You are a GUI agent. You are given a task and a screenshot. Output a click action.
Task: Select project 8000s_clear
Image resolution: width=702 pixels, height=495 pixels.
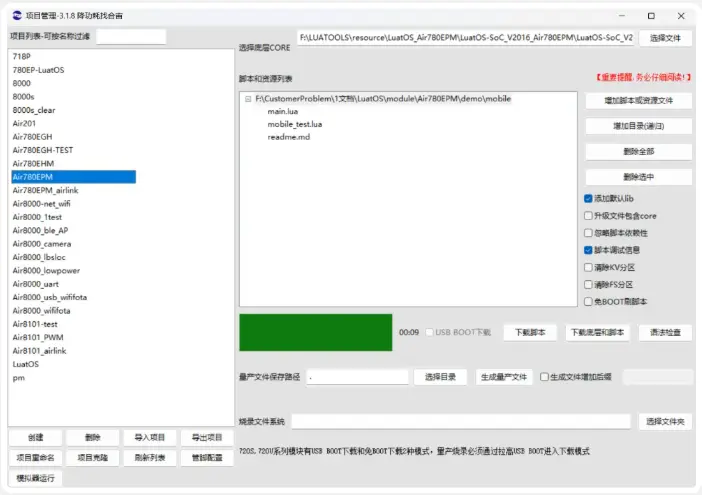click(34, 110)
